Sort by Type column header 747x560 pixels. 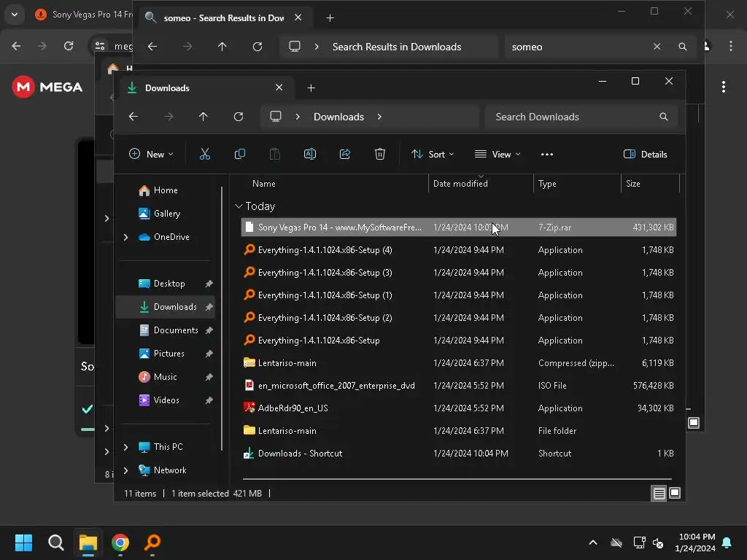(x=547, y=184)
